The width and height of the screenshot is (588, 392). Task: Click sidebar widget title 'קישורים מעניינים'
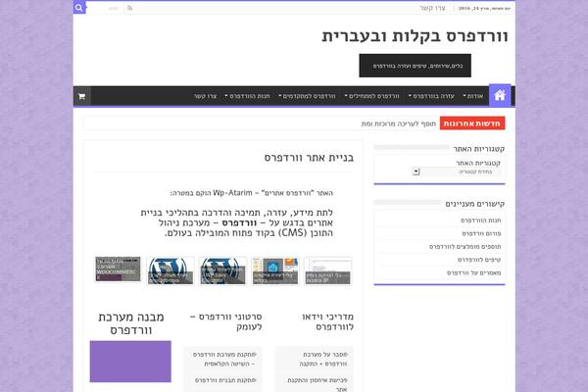[x=474, y=204]
